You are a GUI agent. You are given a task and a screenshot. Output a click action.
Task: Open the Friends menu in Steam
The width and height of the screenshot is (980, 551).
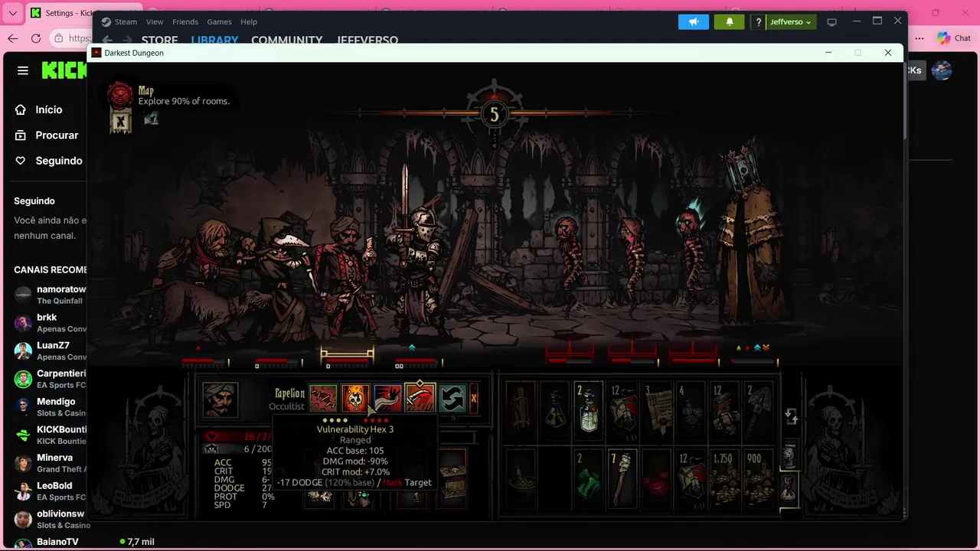[x=185, y=21]
